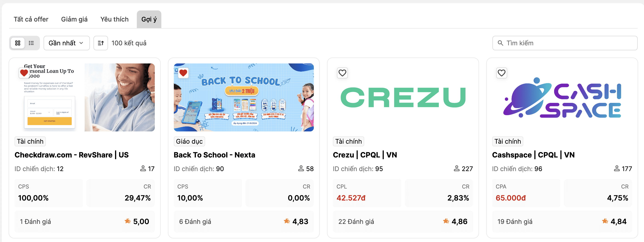Switch to the Giảm giá tab
This screenshot has height=242, width=644.
pos(74,19)
